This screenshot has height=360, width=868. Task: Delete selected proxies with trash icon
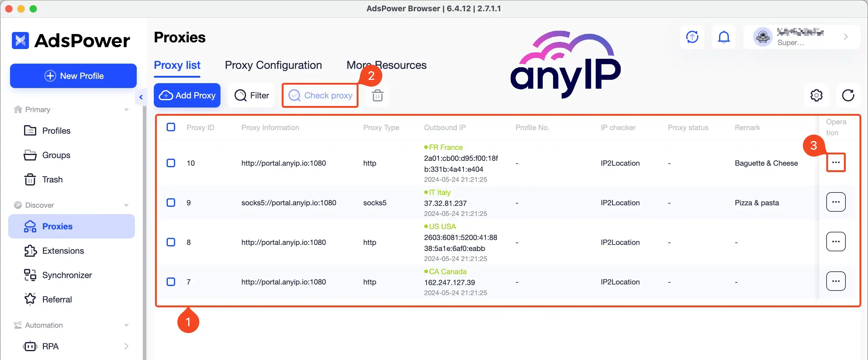point(377,95)
